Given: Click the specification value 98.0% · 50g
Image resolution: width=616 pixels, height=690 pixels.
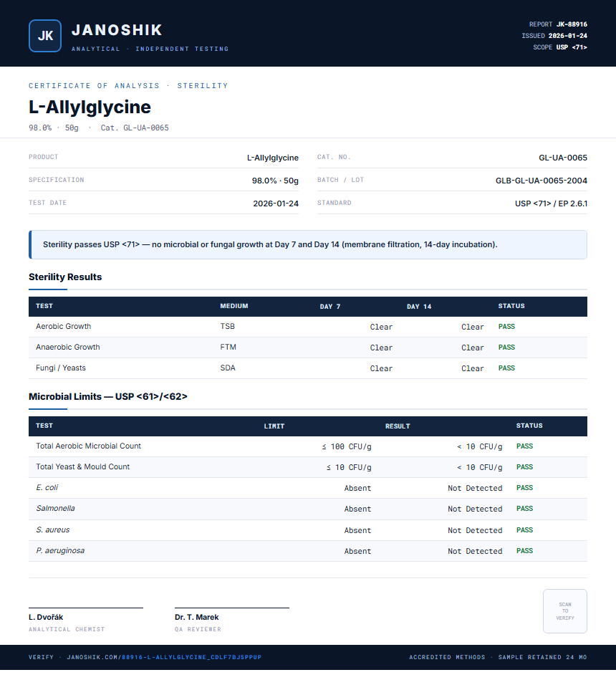Looking at the screenshot, I should pyautogui.click(x=275, y=181).
